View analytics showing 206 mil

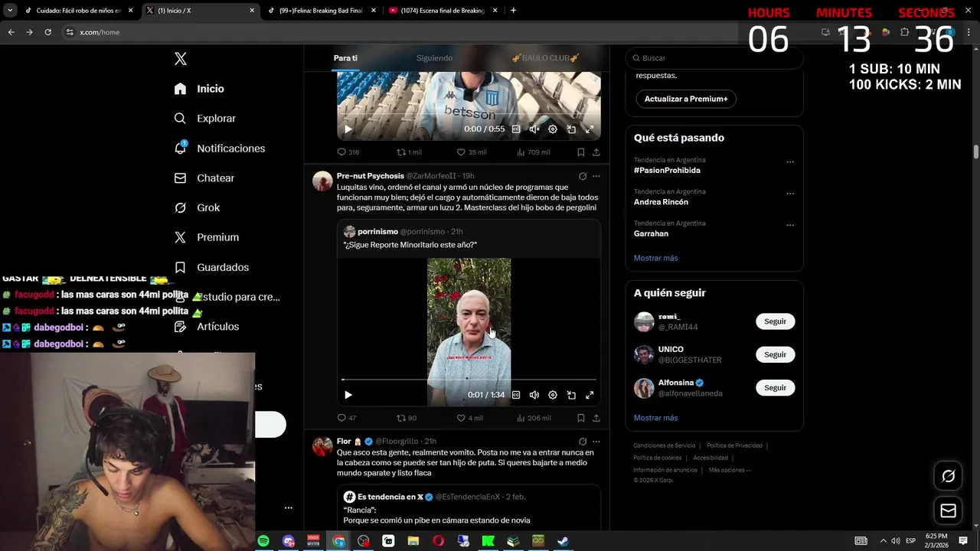pyautogui.click(x=534, y=418)
